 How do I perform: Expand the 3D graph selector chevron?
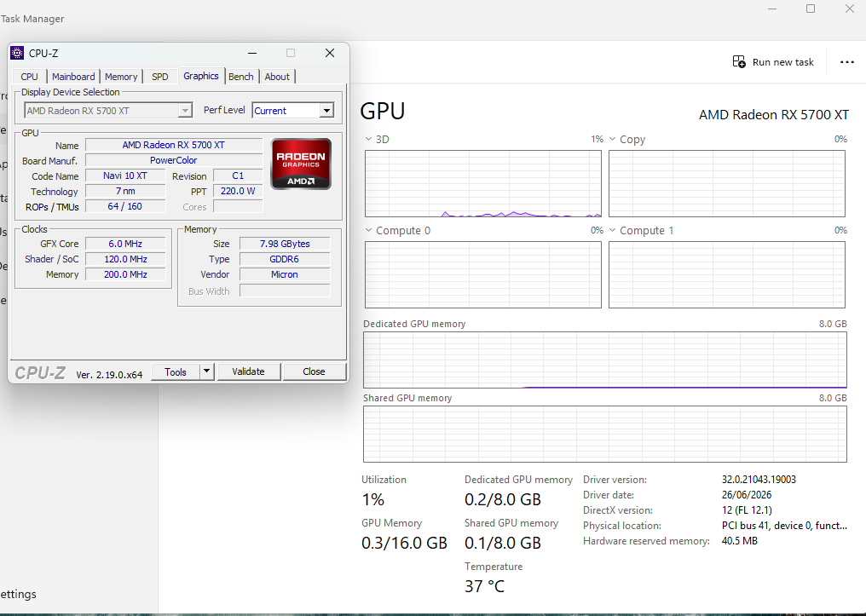coord(368,139)
